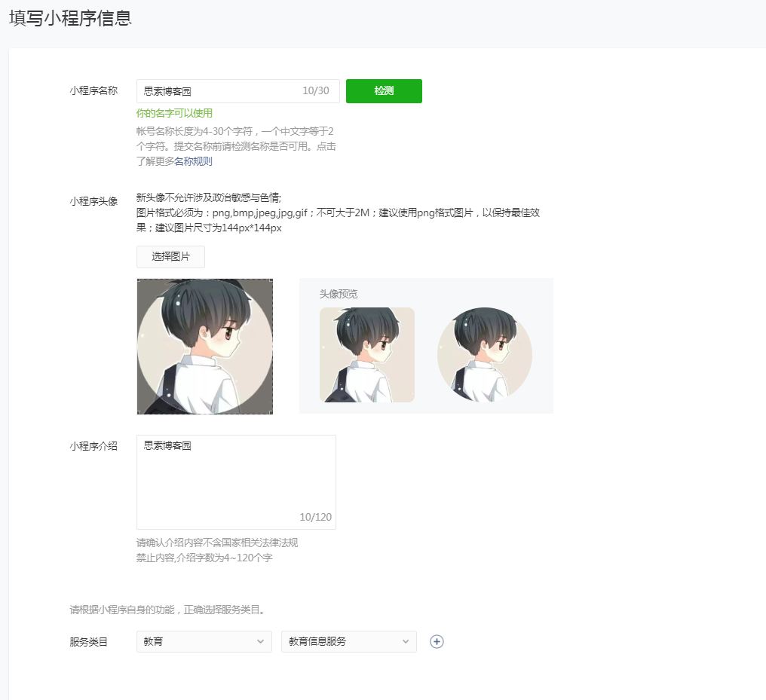Click the circular avatar preview

(x=485, y=355)
